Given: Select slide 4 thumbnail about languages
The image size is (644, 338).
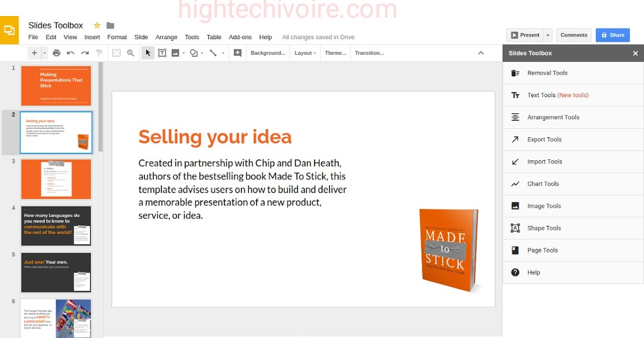Looking at the screenshot, I should [56, 226].
